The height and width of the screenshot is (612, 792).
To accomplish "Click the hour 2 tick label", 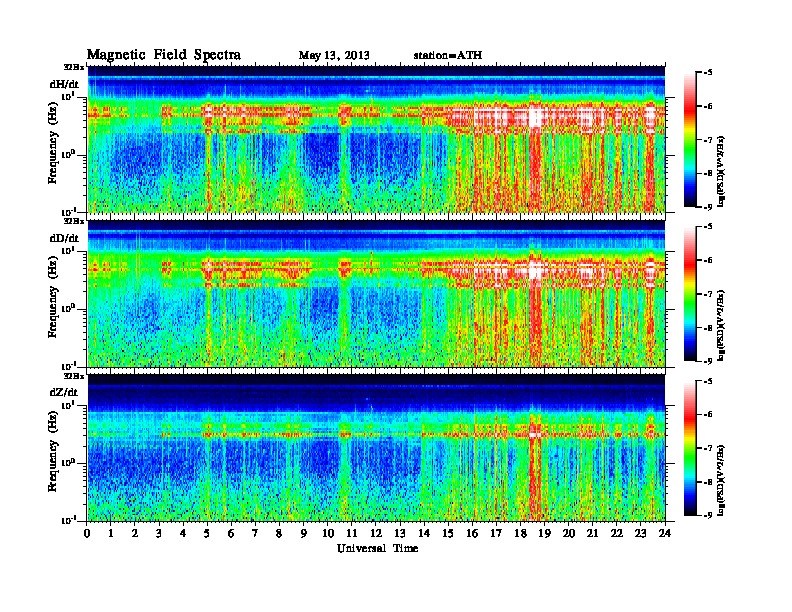I will pyautogui.click(x=135, y=533).
